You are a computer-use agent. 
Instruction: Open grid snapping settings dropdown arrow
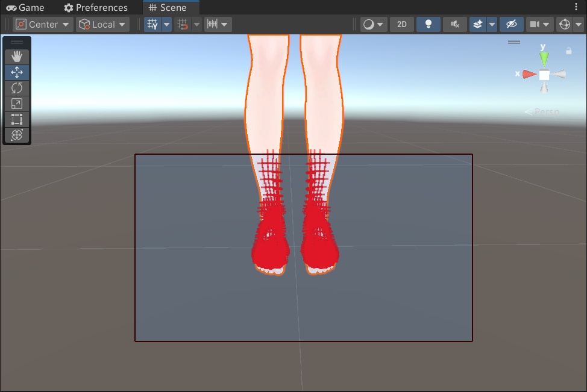pos(196,24)
